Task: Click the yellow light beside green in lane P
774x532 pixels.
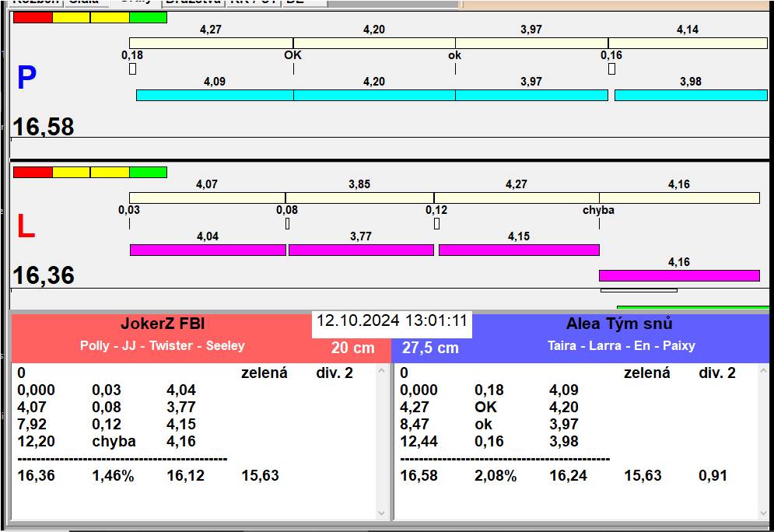Action: coord(110,17)
